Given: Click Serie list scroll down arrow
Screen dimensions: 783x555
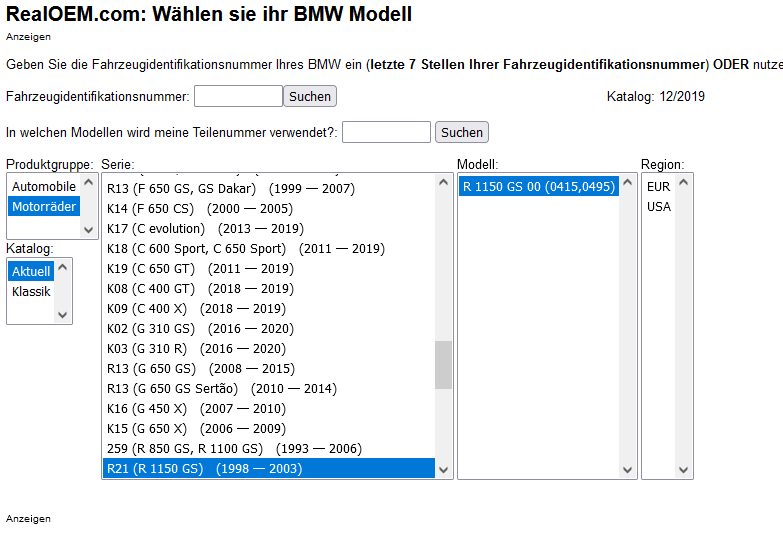Looking at the screenshot, I should tap(443, 470).
